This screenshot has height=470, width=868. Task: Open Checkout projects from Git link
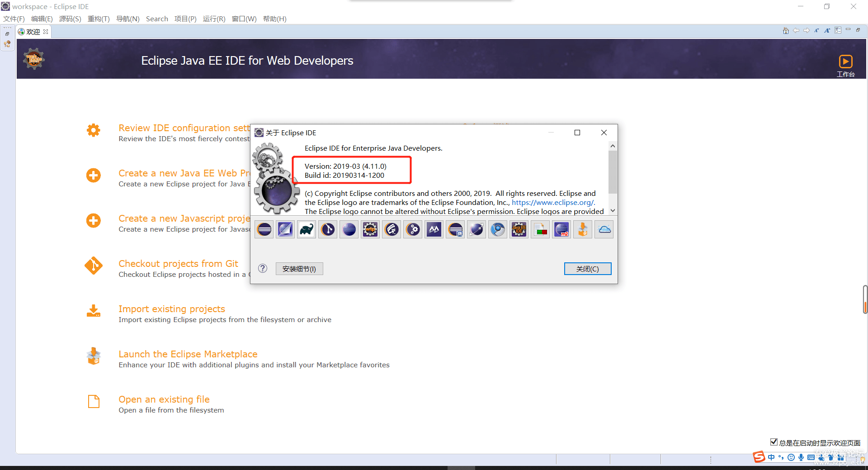(x=178, y=264)
